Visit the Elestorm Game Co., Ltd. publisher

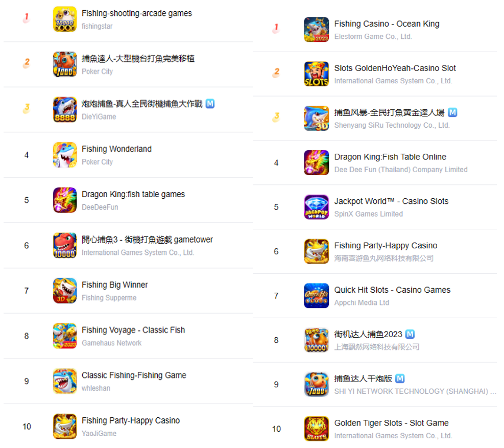(373, 37)
